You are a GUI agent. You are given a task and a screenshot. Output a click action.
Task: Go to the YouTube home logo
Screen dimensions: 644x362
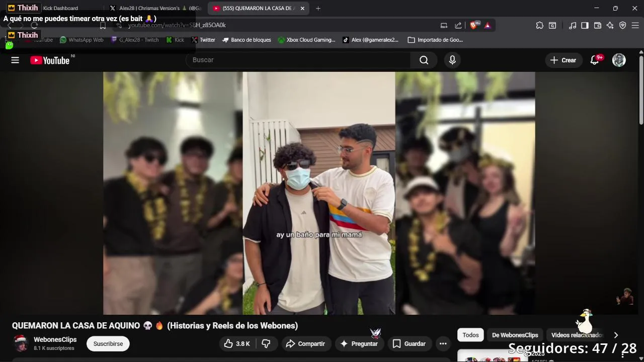50,60
